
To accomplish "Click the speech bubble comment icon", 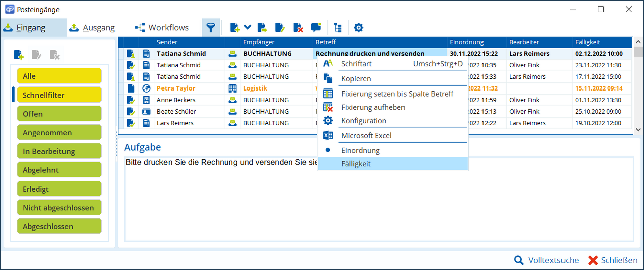I will click(316, 28).
